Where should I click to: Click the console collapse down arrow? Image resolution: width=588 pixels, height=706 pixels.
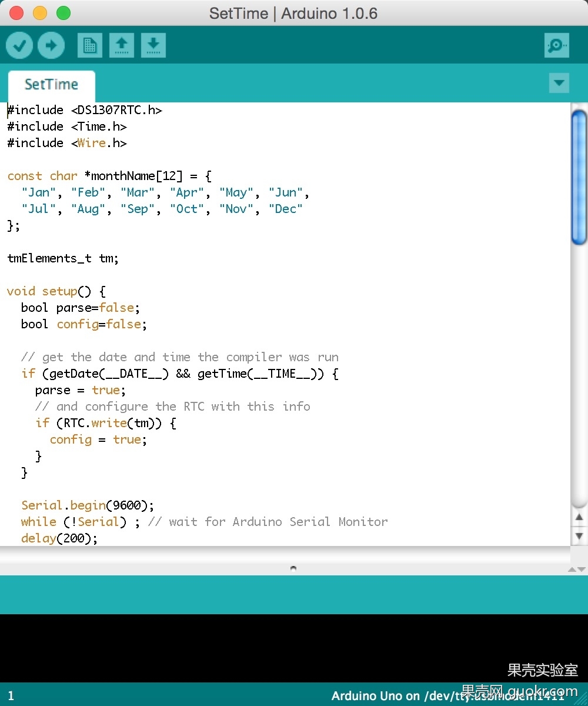coord(582,570)
